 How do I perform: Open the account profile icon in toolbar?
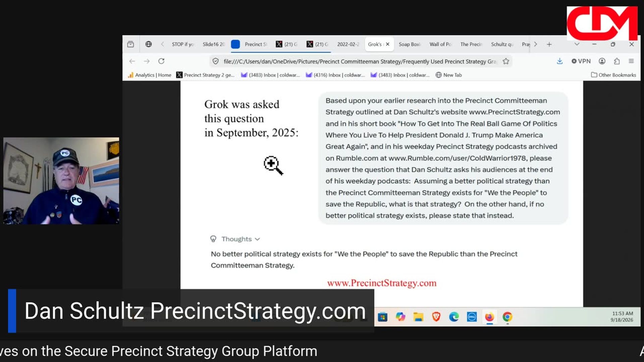[602, 61]
